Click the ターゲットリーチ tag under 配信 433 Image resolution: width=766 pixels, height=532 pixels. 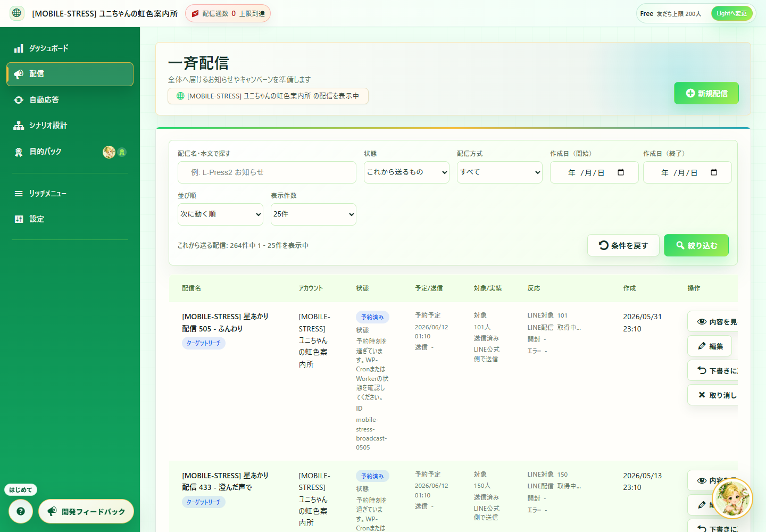pyautogui.click(x=204, y=502)
